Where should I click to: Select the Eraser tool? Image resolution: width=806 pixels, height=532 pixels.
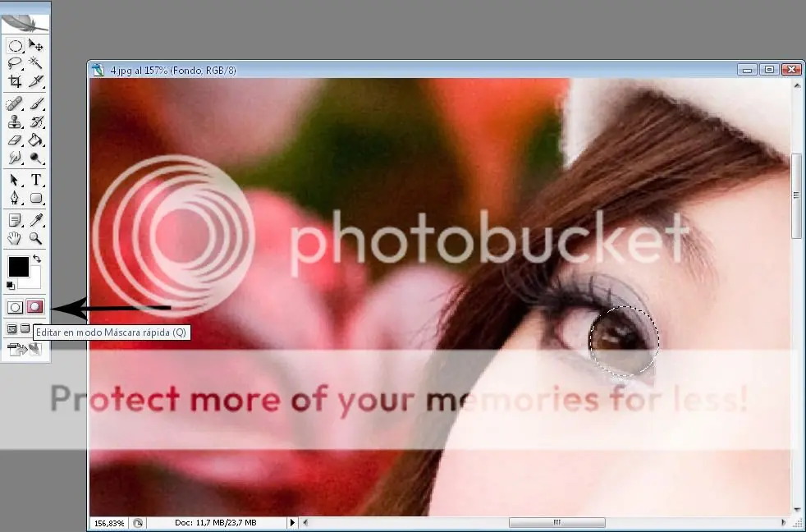[15, 140]
